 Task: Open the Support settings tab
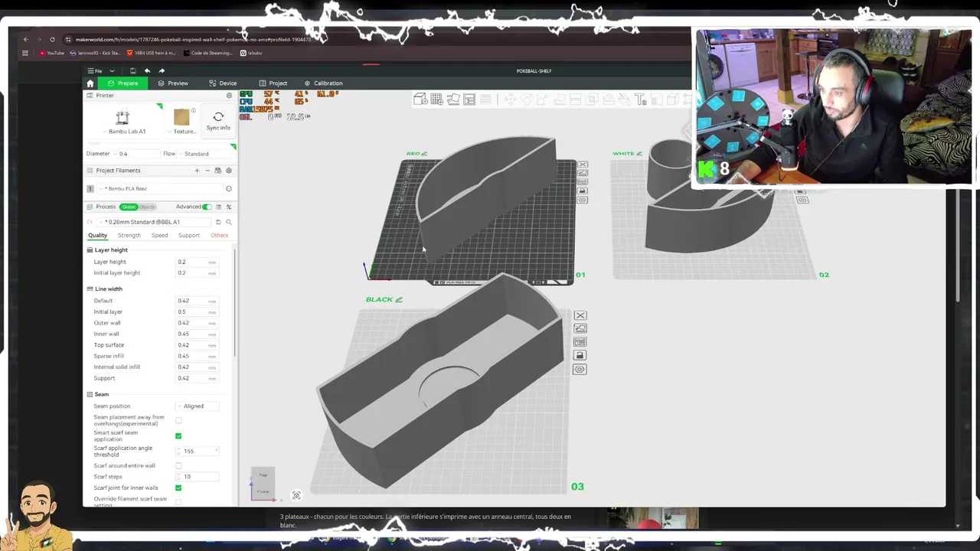pos(189,236)
